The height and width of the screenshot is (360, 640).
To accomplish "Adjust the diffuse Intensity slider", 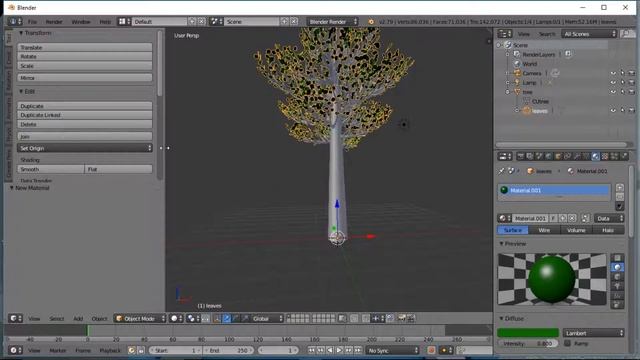I will tap(528, 344).
